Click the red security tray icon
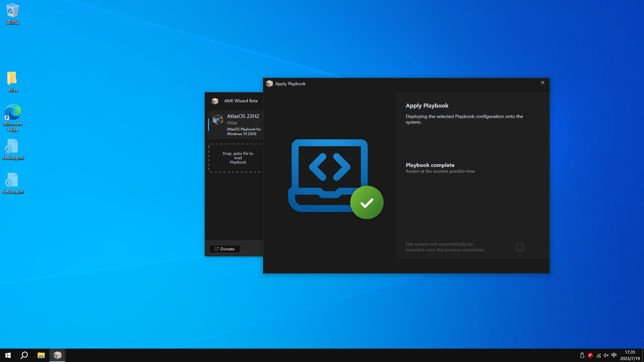This screenshot has width=644, height=362. click(590, 355)
